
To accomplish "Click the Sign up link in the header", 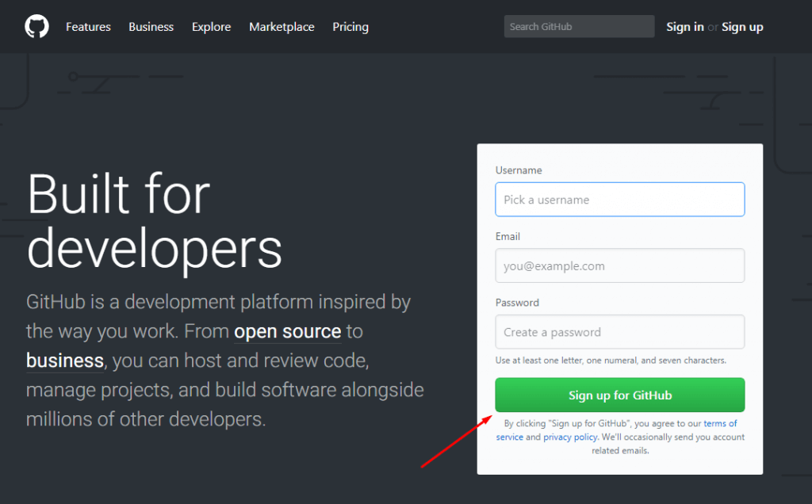I will tap(742, 26).
